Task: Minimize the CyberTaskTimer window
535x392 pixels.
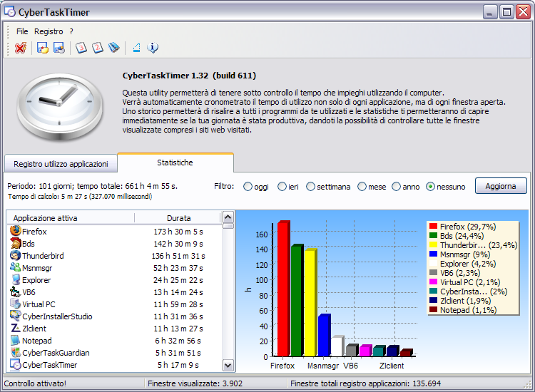Action: point(490,12)
